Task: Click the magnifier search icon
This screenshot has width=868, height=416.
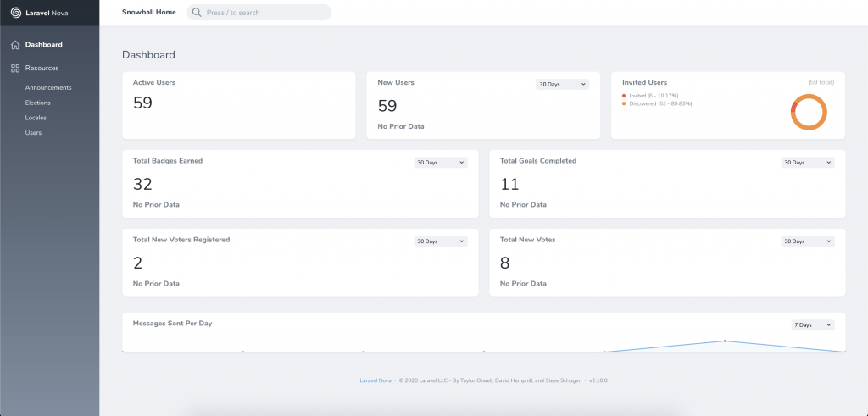Action: [x=197, y=13]
